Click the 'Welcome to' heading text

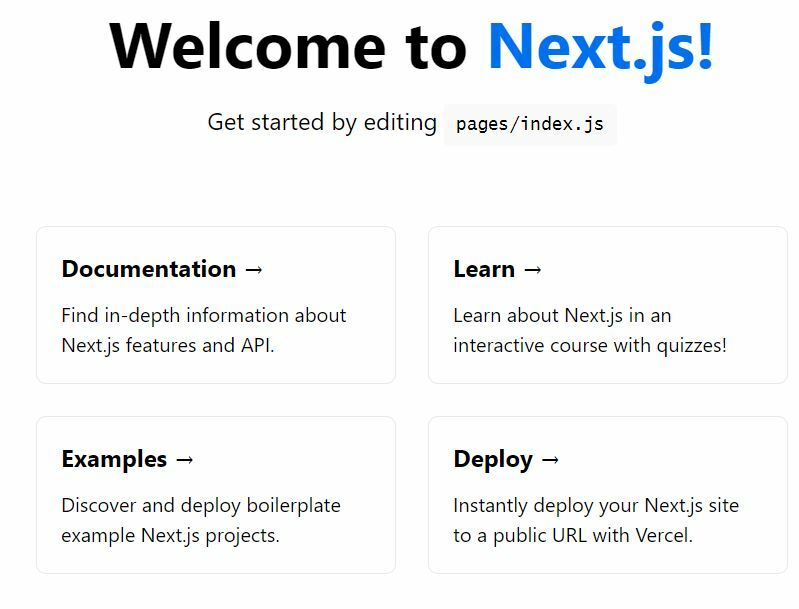click(x=288, y=47)
